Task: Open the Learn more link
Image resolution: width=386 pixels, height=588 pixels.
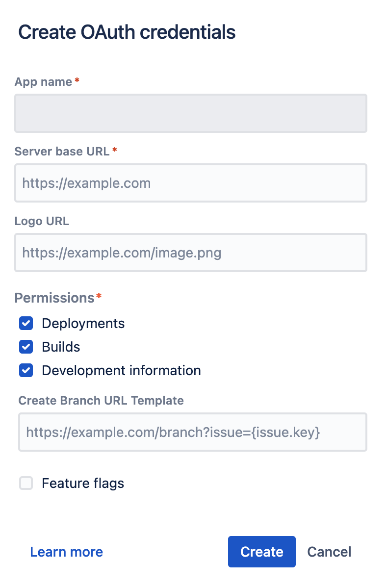Action: click(x=66, y=552)
